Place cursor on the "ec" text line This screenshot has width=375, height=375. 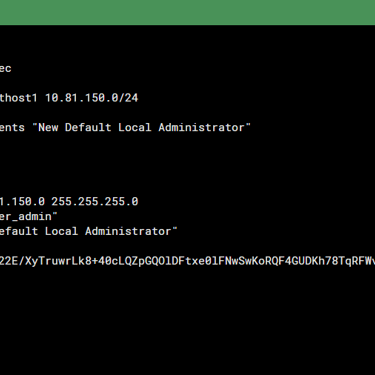tap(6, 68)
